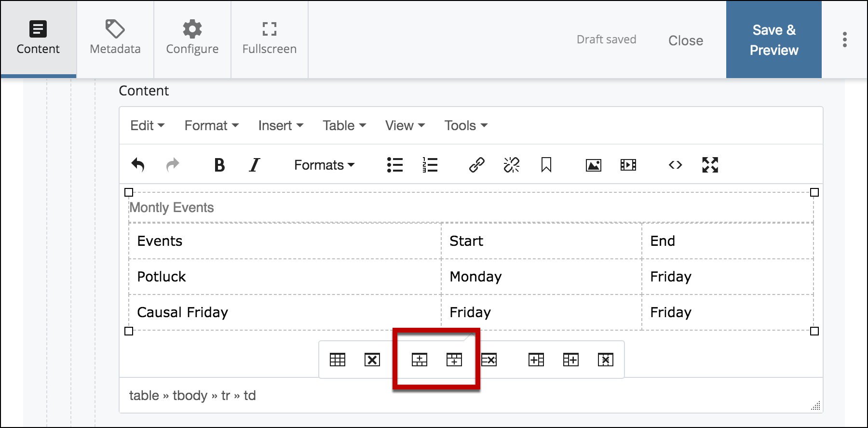
Task: Toggle bulleted list
Action: [x=395, y=165]
